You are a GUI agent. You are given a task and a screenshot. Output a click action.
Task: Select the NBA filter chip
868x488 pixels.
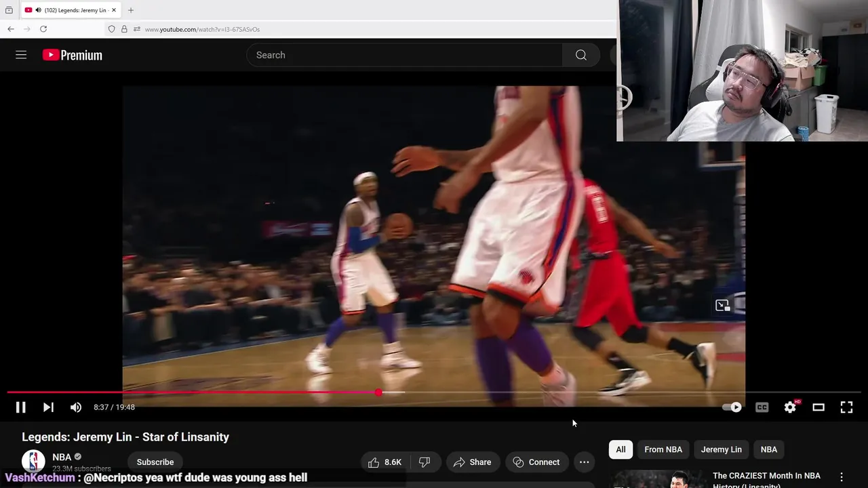click(769, 449)
